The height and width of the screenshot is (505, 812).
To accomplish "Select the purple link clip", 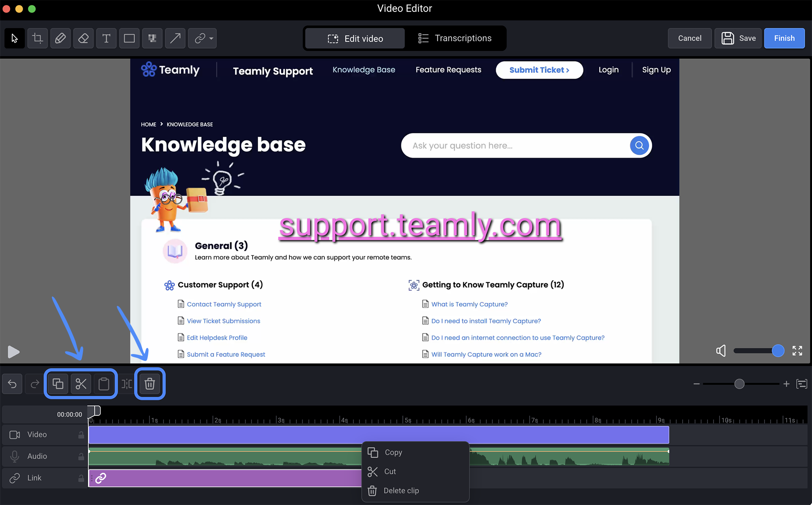I will (225, 478).
